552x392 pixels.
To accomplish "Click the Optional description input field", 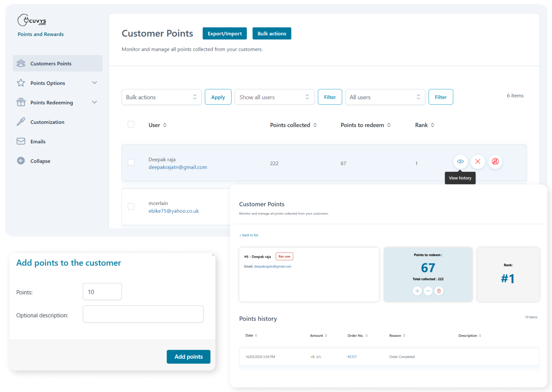I will pyautogui.click(x=143, y=314).
